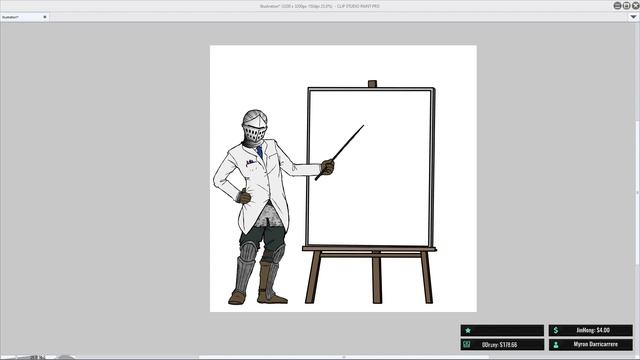Click the star icon in the overlay
This screenshot has height=360, width=640.
(468, 330)
